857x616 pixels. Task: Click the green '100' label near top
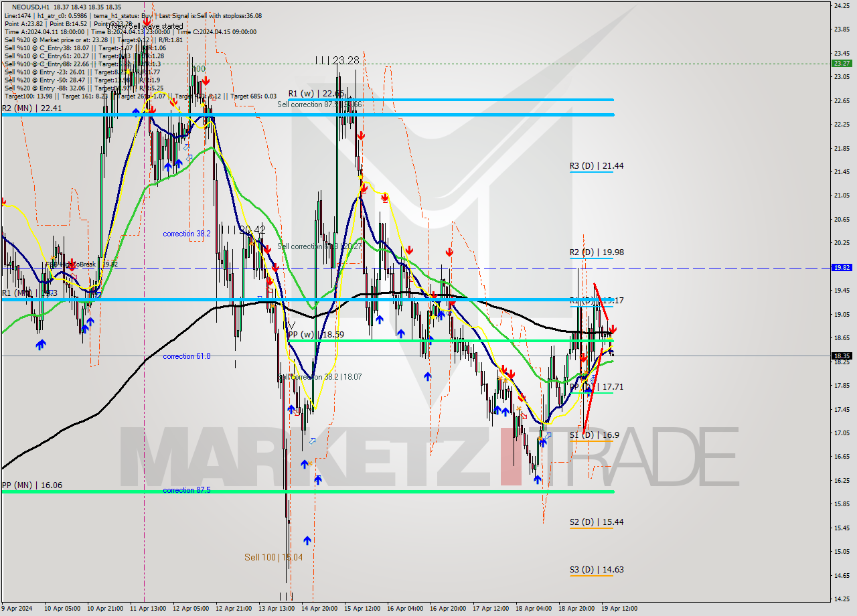coord(199,69)
